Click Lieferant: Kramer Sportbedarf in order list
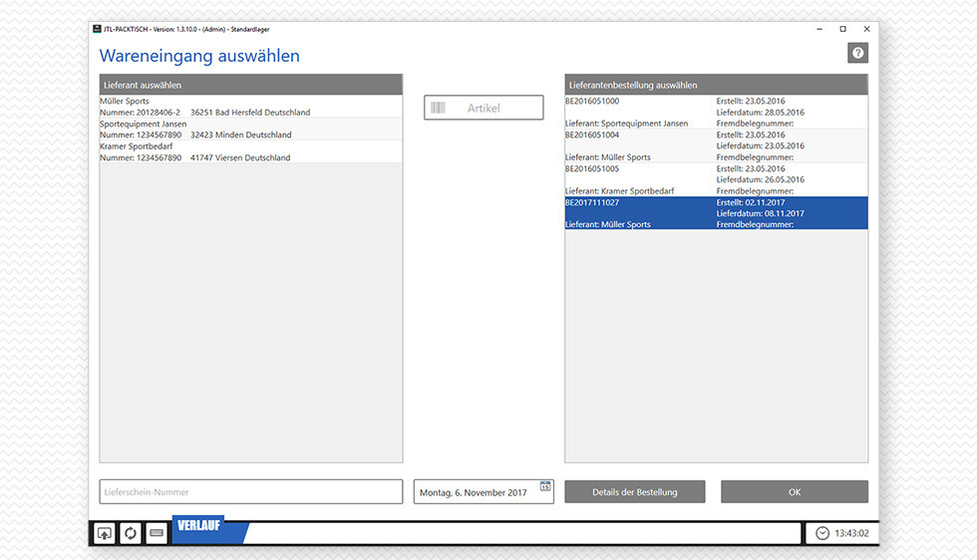 click(x=619, y=191)
